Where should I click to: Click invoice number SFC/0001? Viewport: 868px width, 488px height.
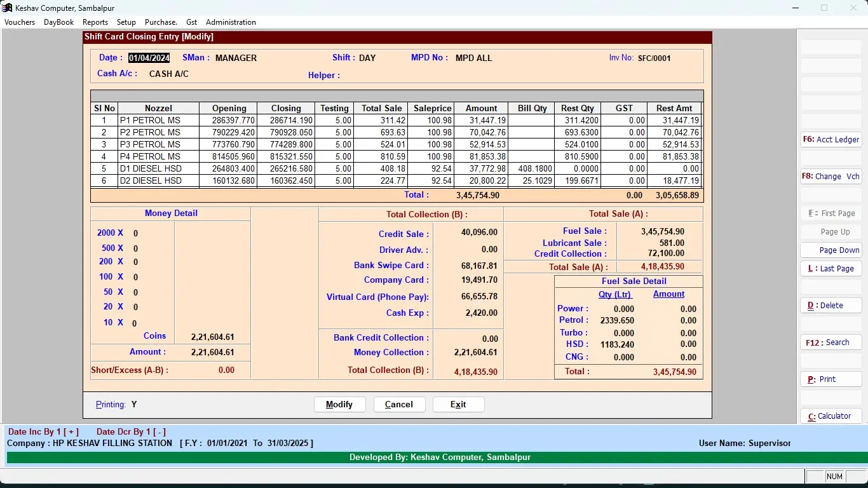(654, 58)
